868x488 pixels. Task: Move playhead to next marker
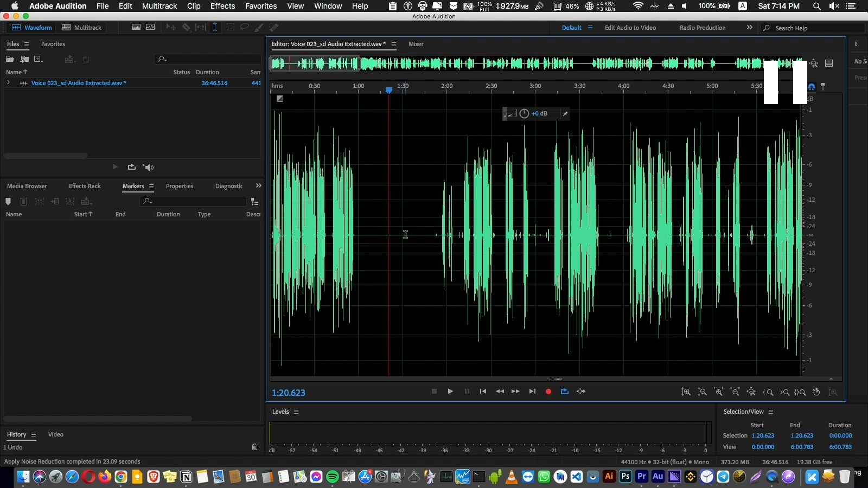532,391
